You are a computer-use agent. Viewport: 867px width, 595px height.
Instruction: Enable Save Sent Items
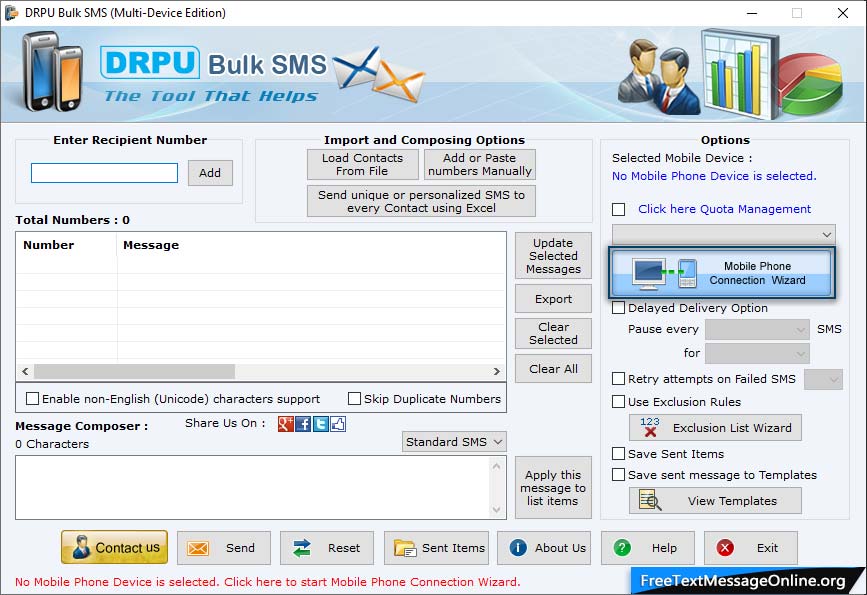pos(619,454)
